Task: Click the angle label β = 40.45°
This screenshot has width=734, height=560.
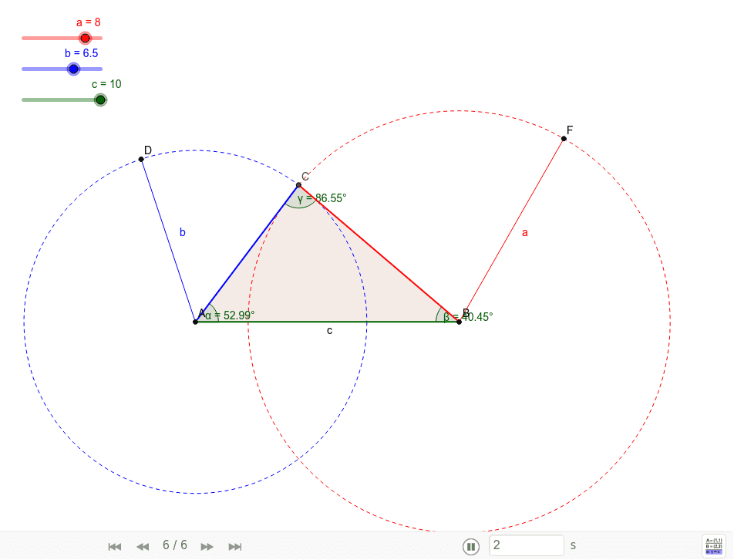Action: coord(468,317)
